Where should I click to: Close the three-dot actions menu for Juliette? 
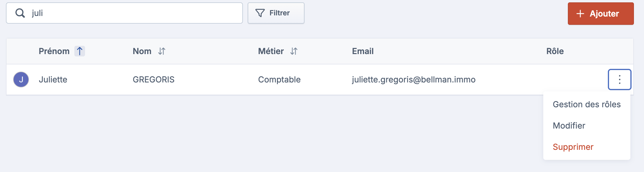click(619, 79)
